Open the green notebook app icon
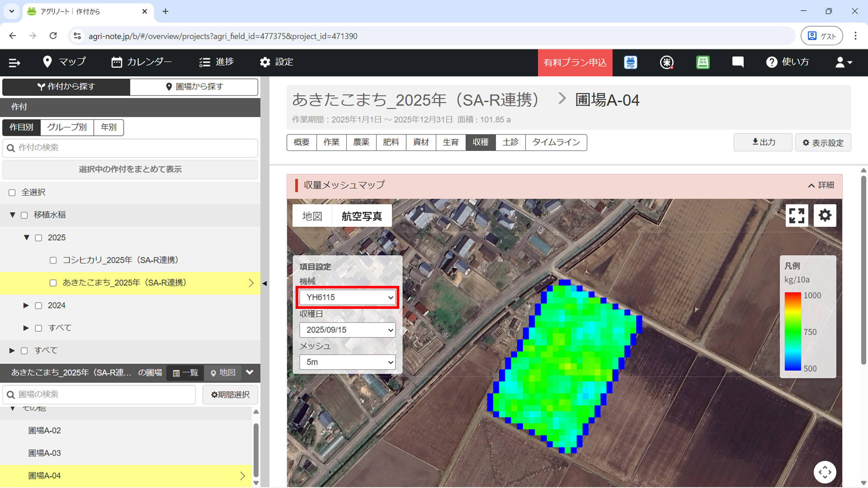Image resolution: width=868 pixels, height=488 pixels. (x=703, y=62)
